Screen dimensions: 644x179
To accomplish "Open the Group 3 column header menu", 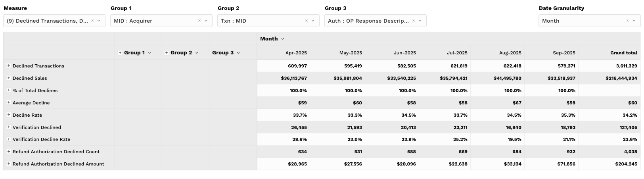I will coord(238,53).
